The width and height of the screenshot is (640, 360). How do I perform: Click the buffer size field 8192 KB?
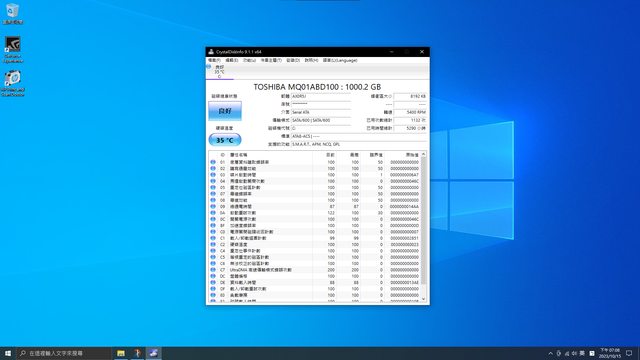pyautogui.click(x=410, y=96)
